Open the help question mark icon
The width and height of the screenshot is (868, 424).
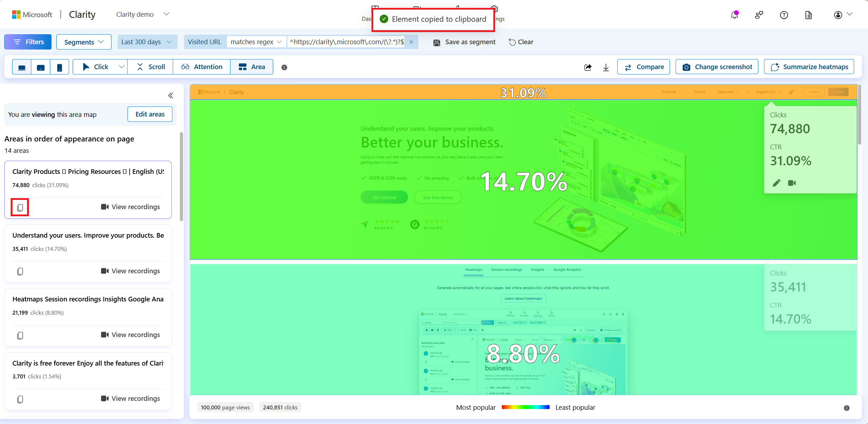click(x=784, y=15)
